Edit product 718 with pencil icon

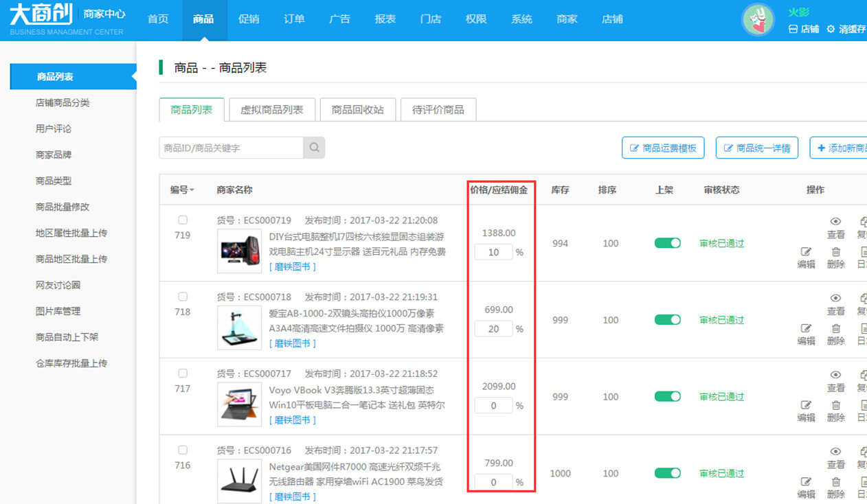tap(806, 329)
